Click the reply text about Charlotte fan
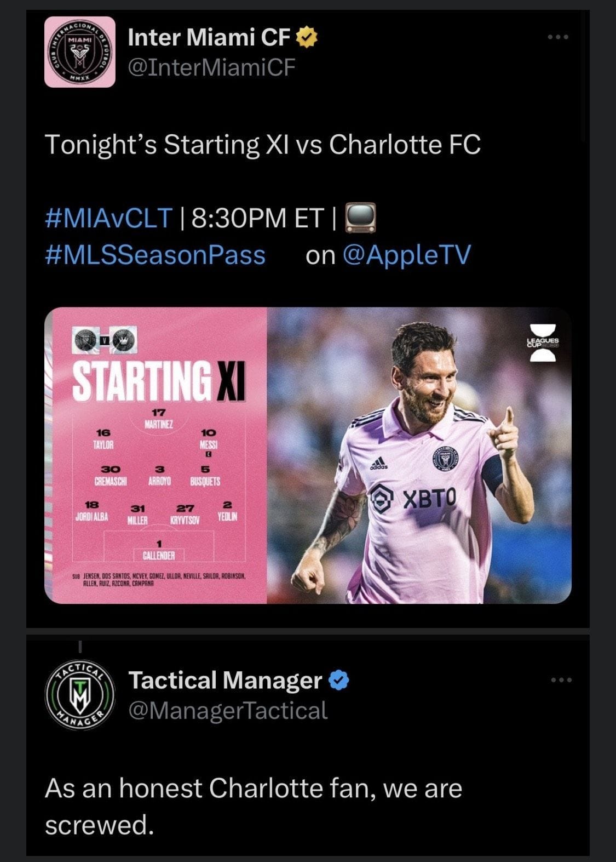The image size is (616, 862). (x=254, y=807)
